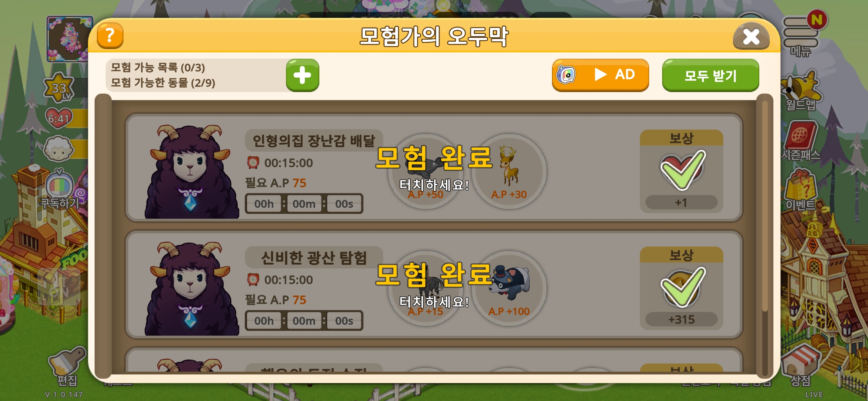Select the deer animal slot A.P +30
The image size is (868, 401).
(509, 171)
